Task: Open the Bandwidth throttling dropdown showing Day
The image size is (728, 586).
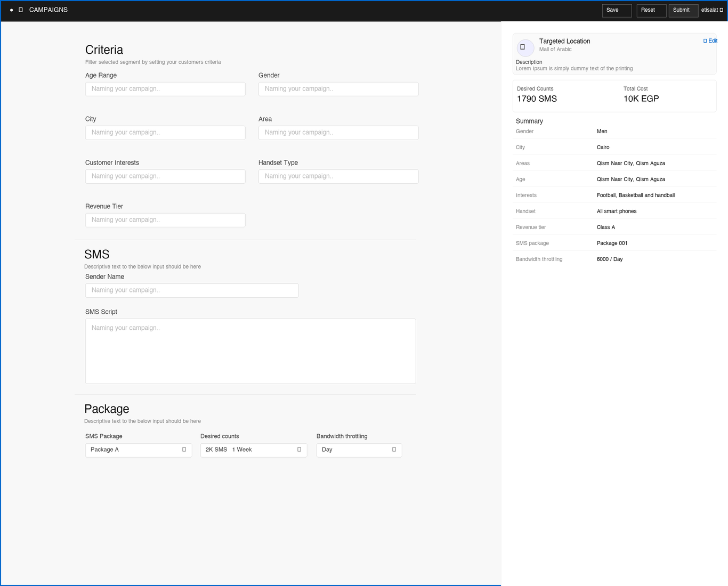Action: 359,450
